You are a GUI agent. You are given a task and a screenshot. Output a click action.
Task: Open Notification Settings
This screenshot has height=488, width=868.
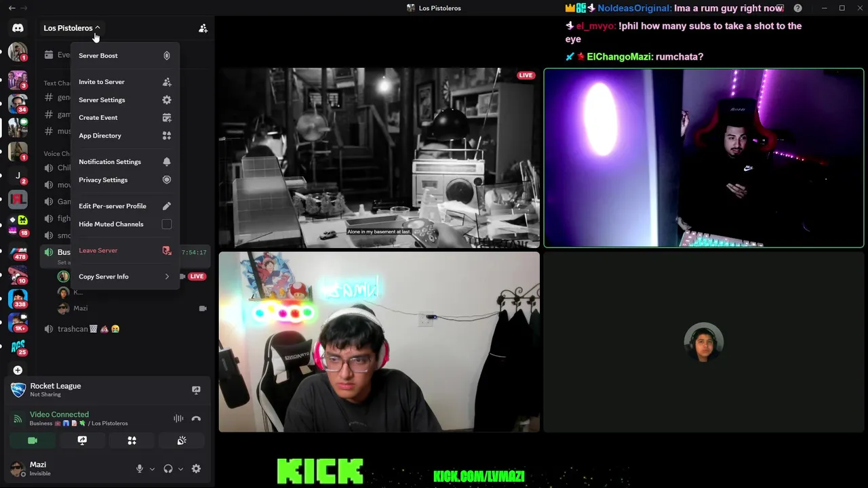[x=125, y=162]
